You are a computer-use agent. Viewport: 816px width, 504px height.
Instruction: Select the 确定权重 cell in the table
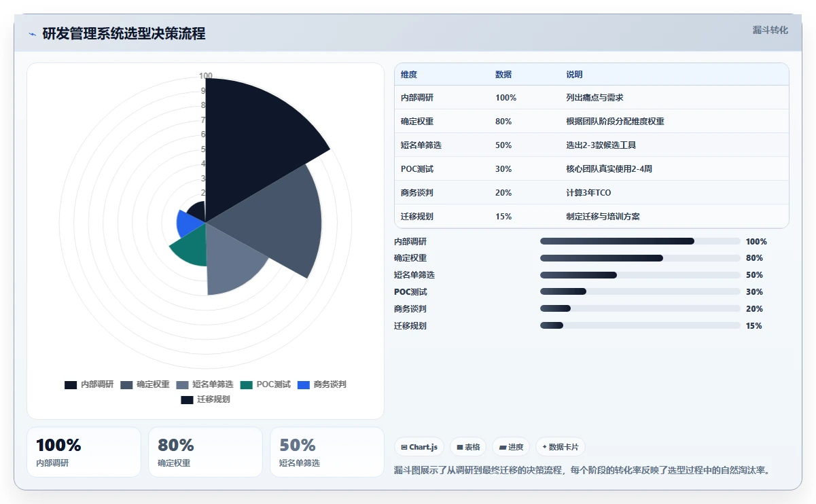[417, 122]
